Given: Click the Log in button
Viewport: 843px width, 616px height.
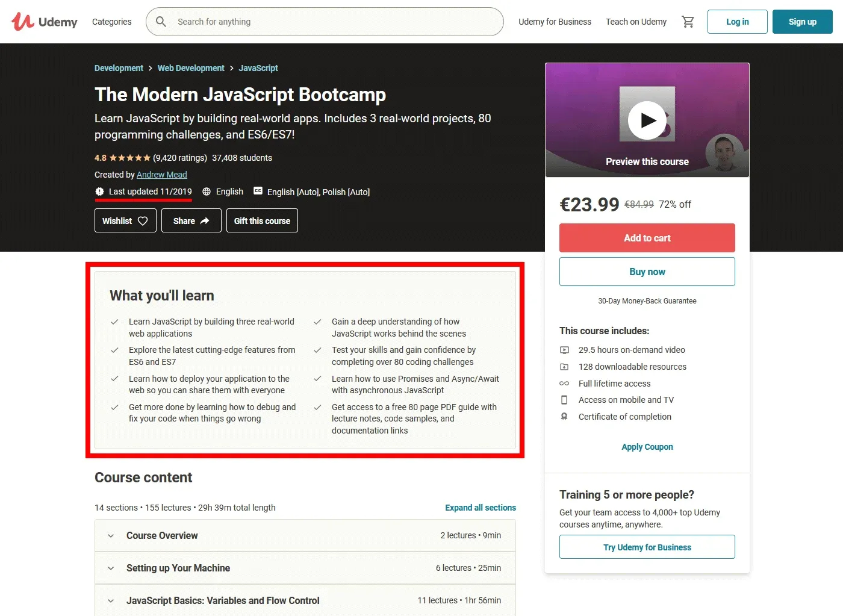Looking at the screenshot, I should (x=738, y=22).
